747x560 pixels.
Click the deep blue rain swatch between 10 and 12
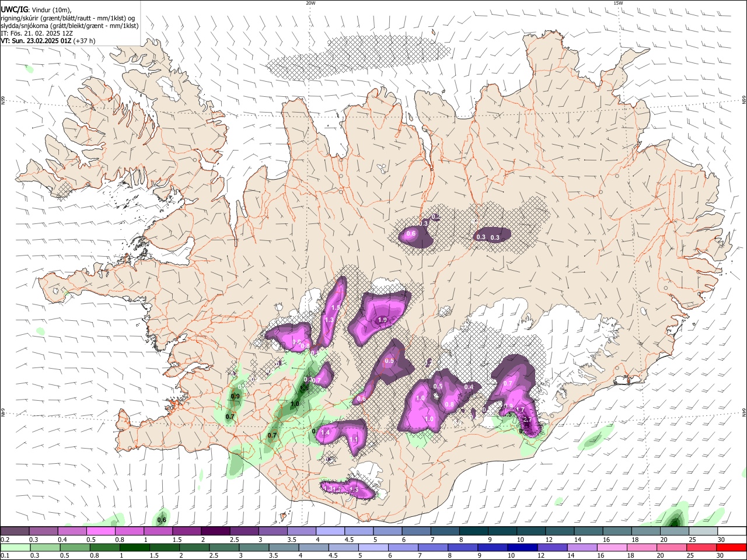pos(522,547)
